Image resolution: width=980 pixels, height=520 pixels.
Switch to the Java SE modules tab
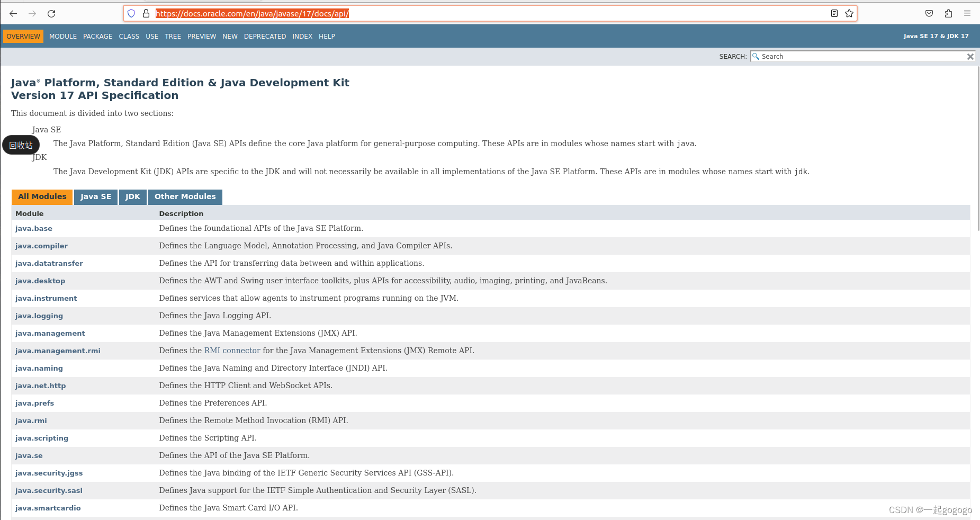(95, 196)
